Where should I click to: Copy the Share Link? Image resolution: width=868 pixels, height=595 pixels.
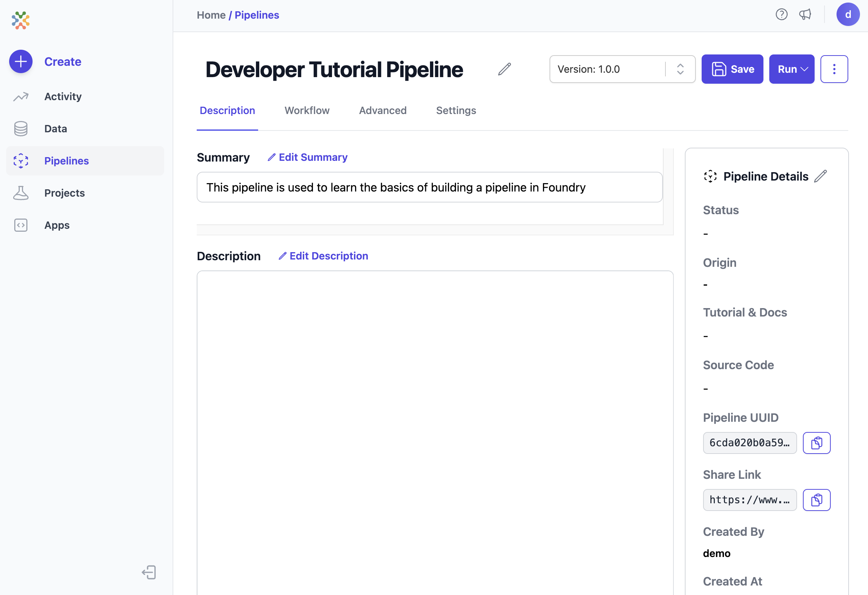pyautogui.click(x=816, y=500)
